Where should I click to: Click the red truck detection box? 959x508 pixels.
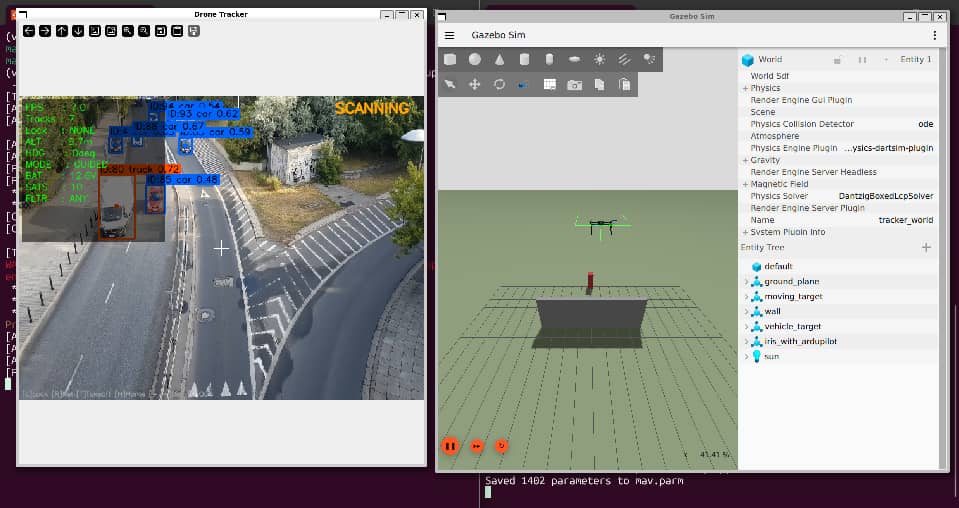click(117, 207)
